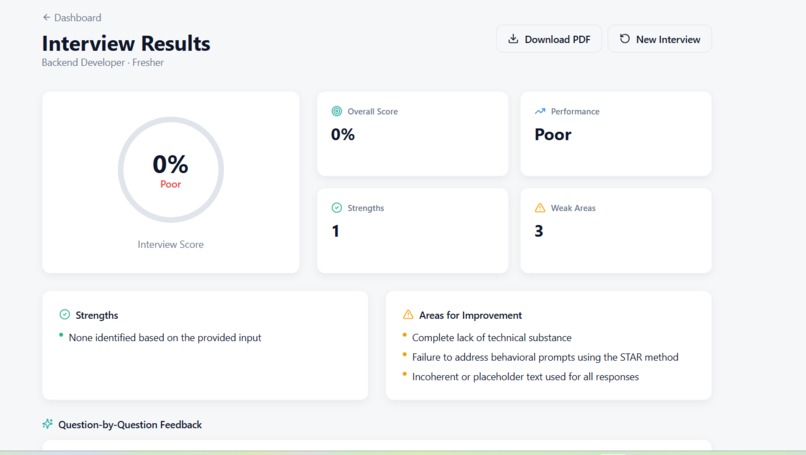Click 'Incoherent or placeholder text' item
This screenshot has width=806, height=455.
pos(525,377)
